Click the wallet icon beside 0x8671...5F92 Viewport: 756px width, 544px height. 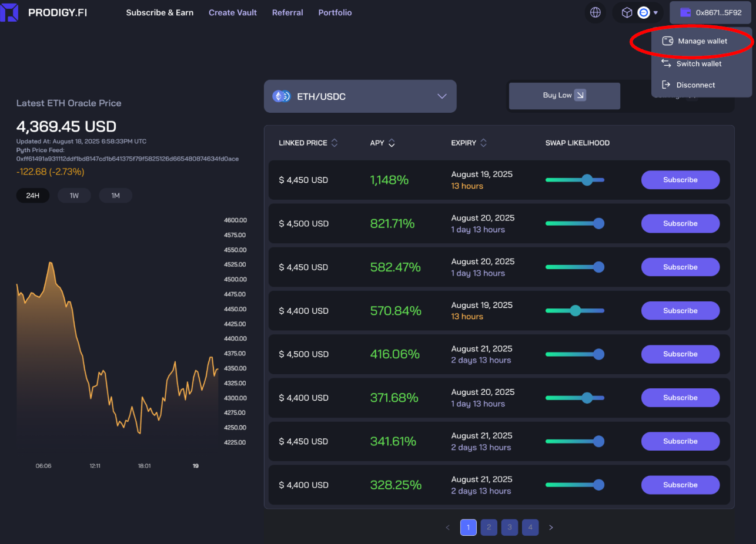point(685,12)
